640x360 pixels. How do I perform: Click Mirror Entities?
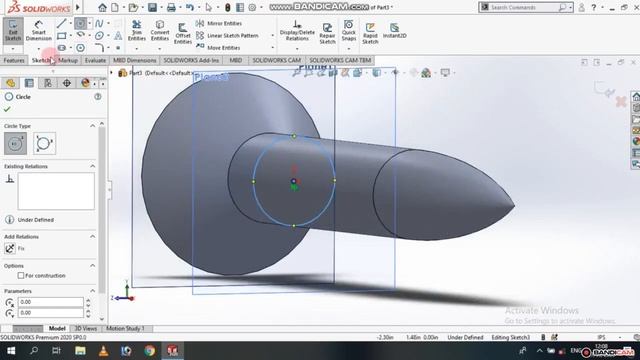point(219,23)
